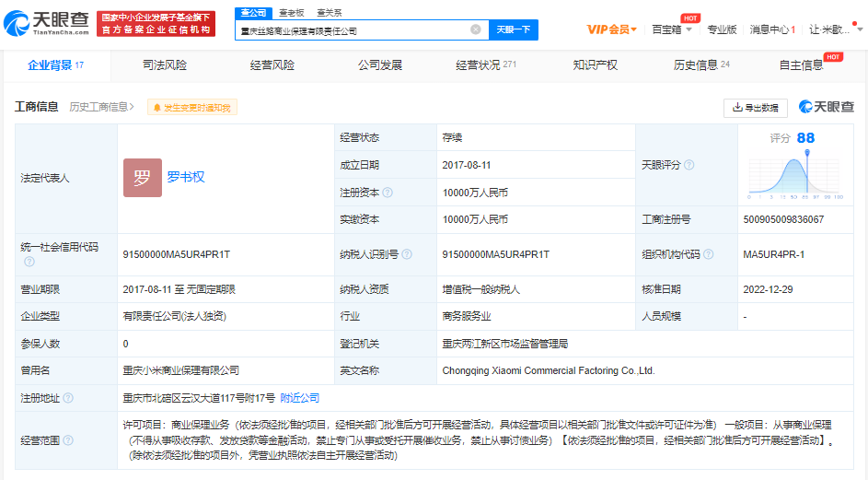
Task: Select organization code MA5UR4PR-1
Action: 774,254
